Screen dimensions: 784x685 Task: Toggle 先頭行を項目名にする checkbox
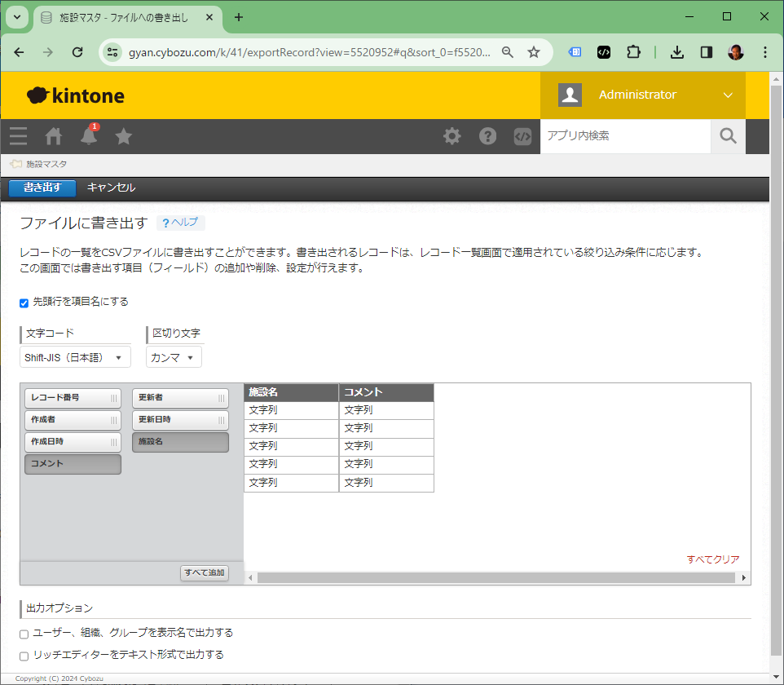pos(24,303)
